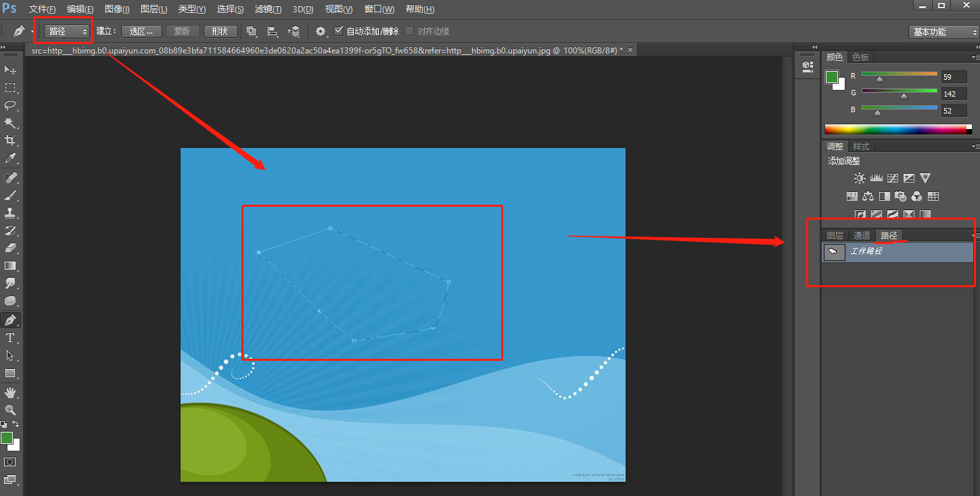The width and height of the screenshot is (980, 496).
Task: Select the Horizontal Type tool
Action: pyautogui.click(x=11, y=338)
